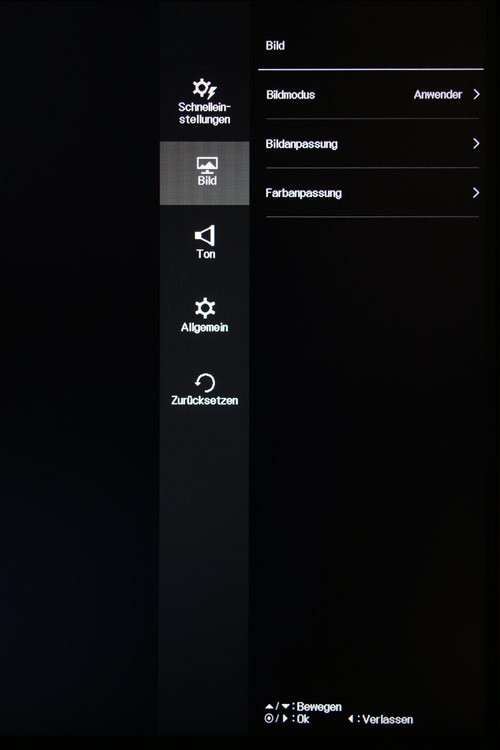Click the left arrow icon before Verlassen
Screen dimensions: 500x750
(351, 719)
